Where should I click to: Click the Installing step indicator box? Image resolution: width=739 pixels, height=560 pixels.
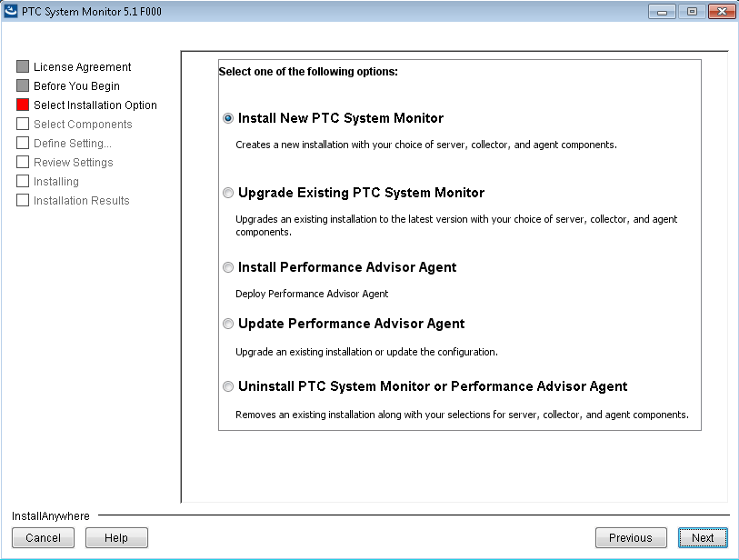[22, 181]
